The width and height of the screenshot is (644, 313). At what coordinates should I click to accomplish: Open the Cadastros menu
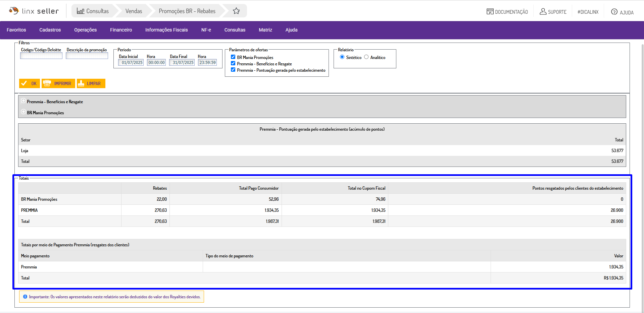click(50, 30)
